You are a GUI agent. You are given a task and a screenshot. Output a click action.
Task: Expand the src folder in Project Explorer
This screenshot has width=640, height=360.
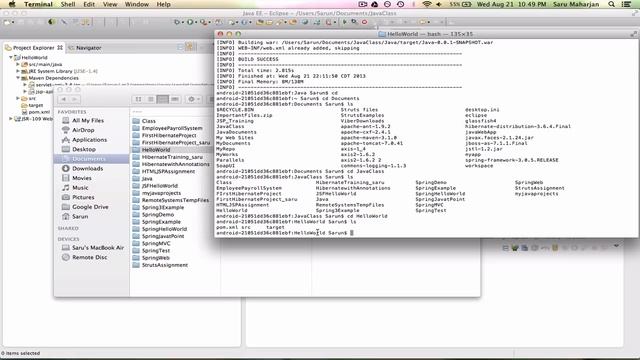18,98
